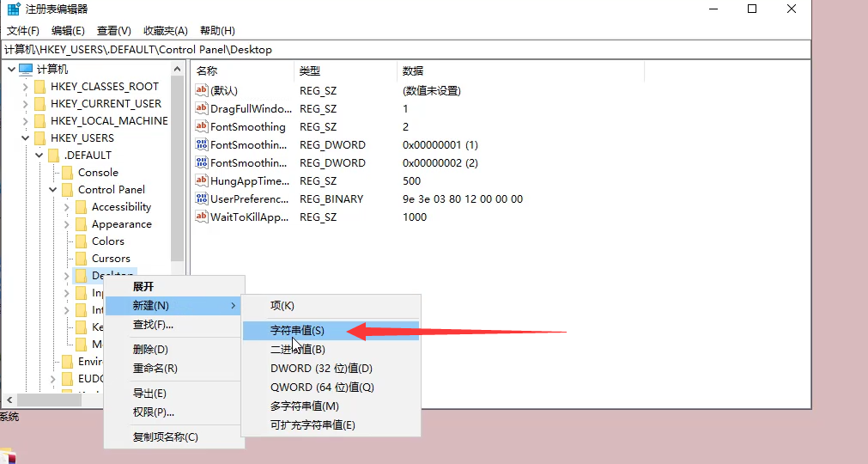Select the HKEY_USERS folder icon
This screenshot has height=464, width=868.
click(39, 138)
